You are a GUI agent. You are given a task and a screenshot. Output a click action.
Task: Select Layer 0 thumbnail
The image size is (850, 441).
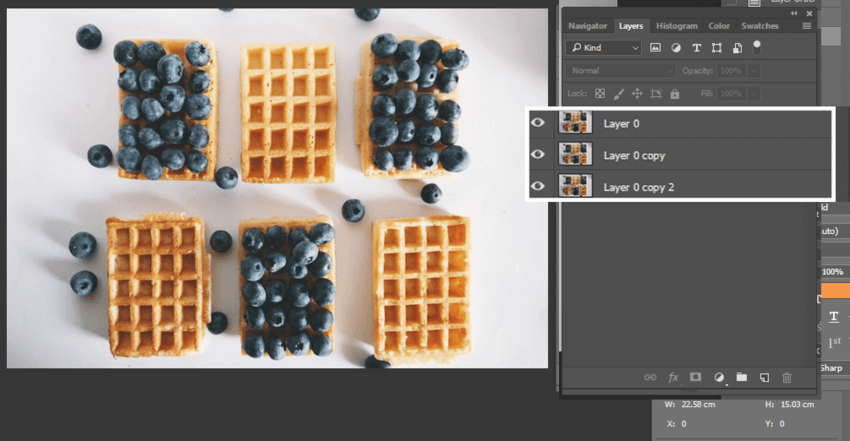tap(575, 122)
